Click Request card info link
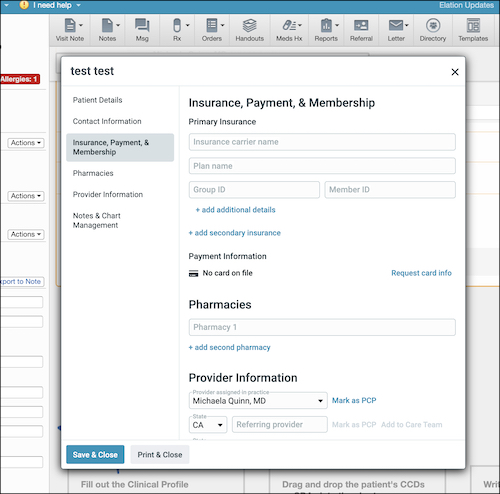The width and height of the screenshot is (500, 494). coord(421,273)
